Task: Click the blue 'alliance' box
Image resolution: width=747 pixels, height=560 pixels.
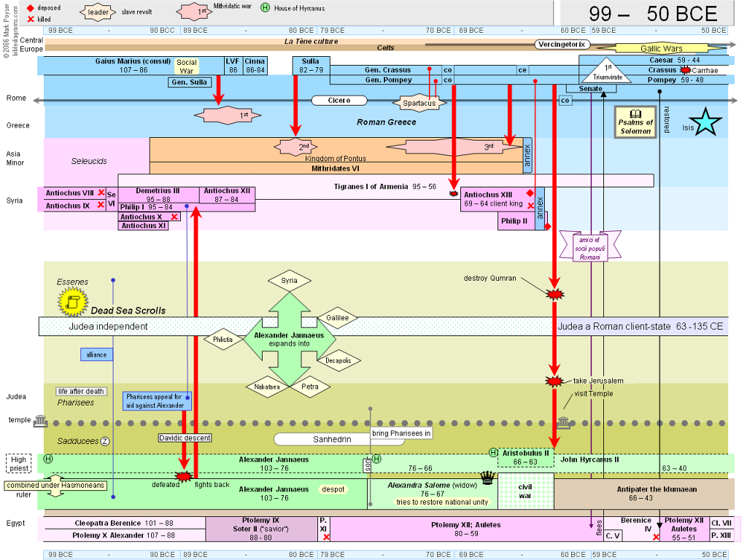Action: click(x=97, y=355)
